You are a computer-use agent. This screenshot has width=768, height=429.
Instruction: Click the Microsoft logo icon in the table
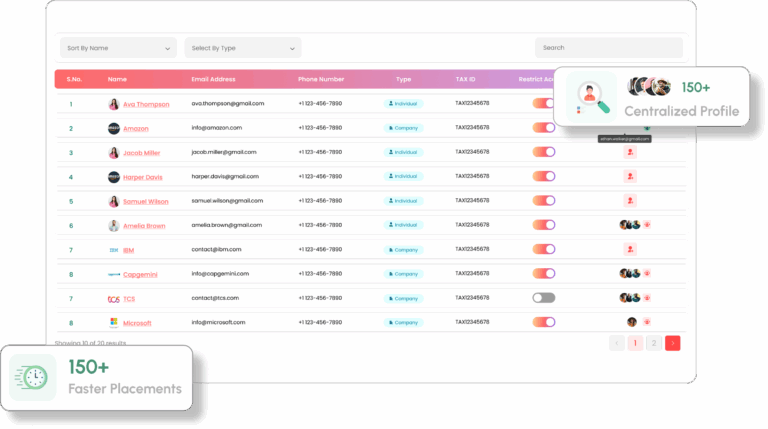point(113,323)
